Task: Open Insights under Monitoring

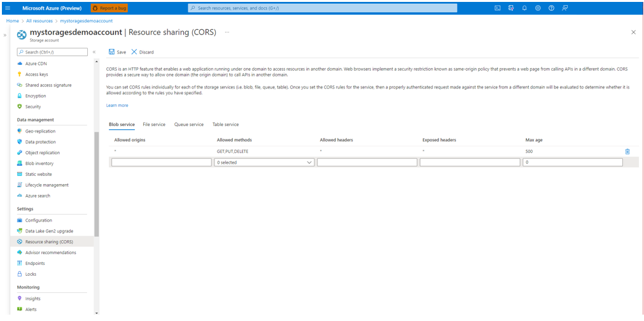Action: click(33, 299)
